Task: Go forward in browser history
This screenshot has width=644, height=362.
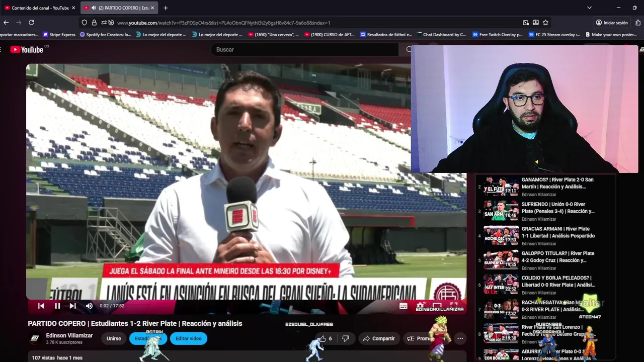Action: pos(19,23)
